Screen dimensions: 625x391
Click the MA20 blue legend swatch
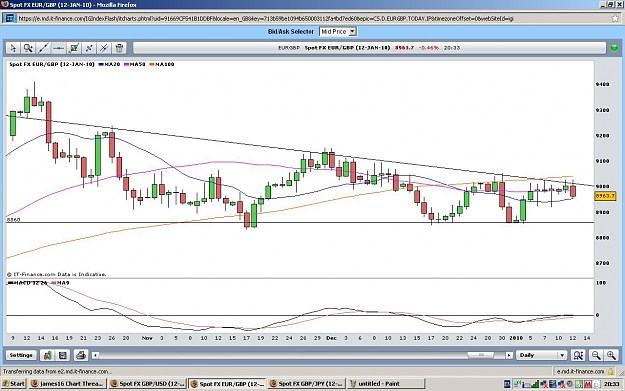click(x=101, y=64)
